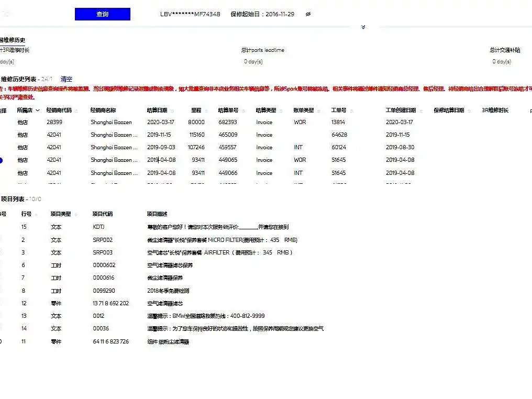
Task: Click warranty start date 保修起始日 2016-11-29
Action: [x=262, y=14]
